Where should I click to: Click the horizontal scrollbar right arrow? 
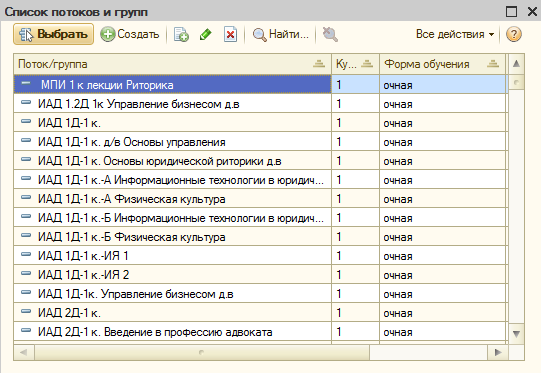pos(498,352)
